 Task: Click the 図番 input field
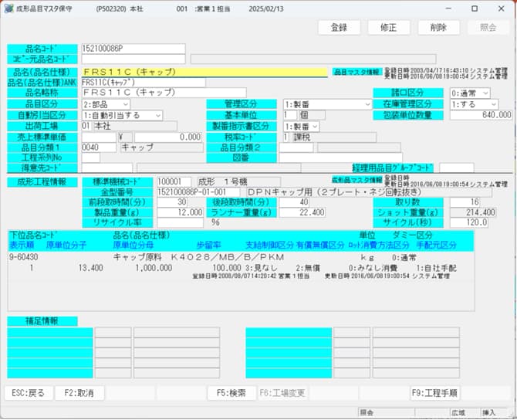[x=340, y=157]
